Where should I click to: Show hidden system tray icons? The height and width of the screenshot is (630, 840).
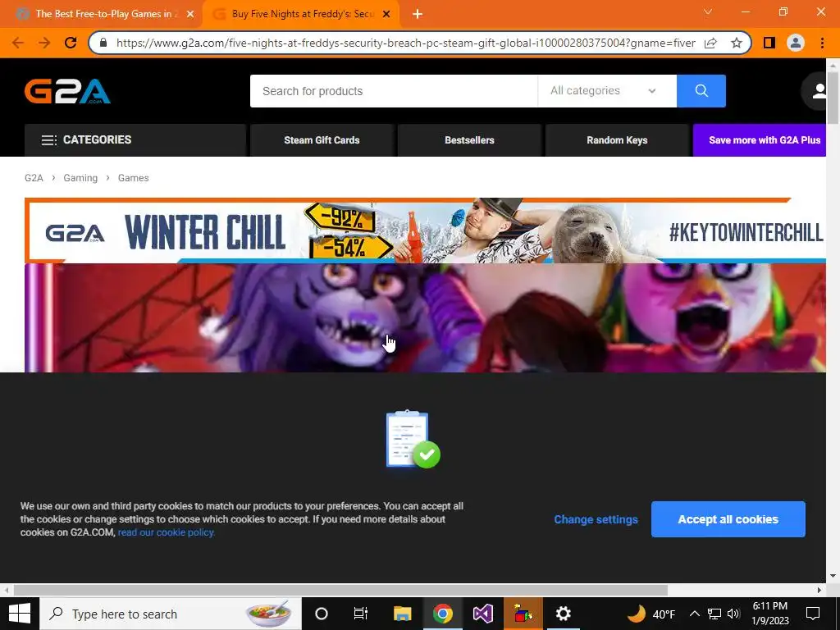point(694,614)
